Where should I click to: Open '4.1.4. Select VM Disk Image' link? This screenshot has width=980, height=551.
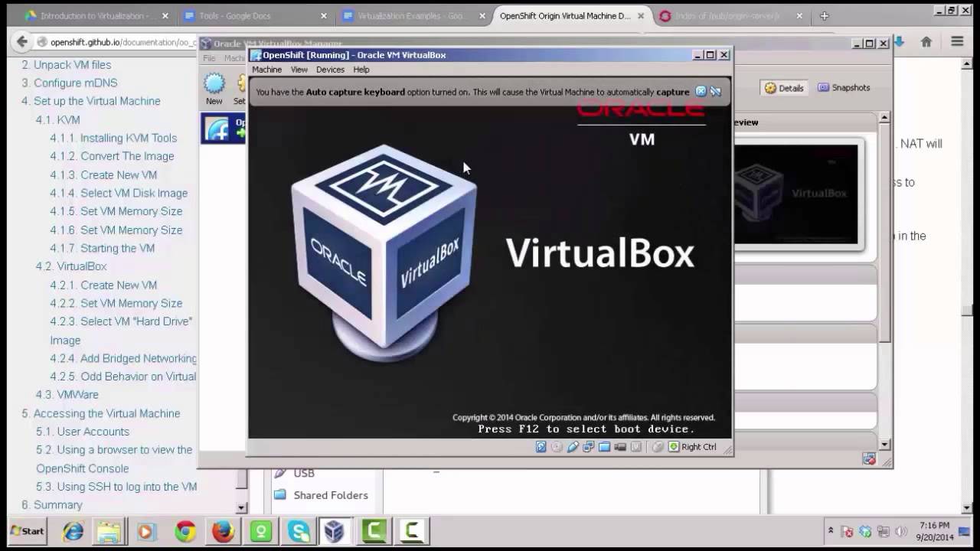coord(119,193)
